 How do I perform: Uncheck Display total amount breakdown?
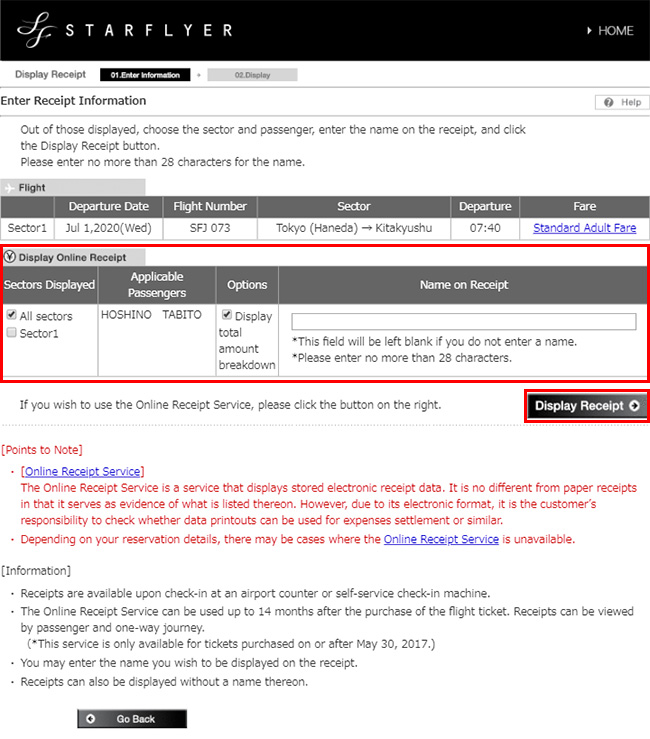(225, 315)
